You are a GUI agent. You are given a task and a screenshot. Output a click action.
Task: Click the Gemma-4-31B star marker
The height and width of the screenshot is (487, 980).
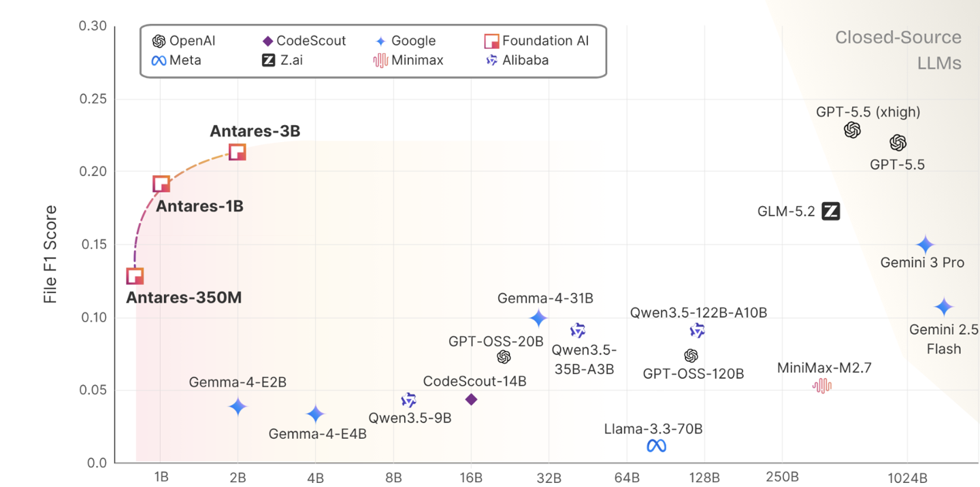[x=538, y=318]
